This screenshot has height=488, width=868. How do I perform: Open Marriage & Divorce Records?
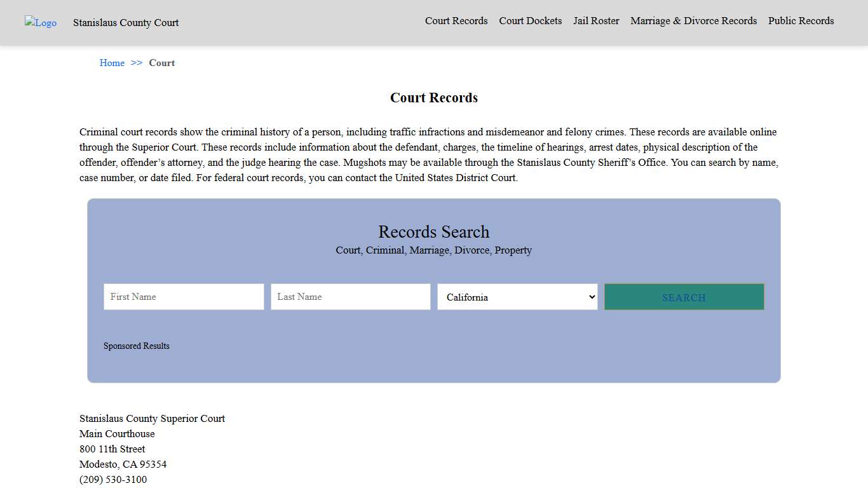tap(693, 21)
